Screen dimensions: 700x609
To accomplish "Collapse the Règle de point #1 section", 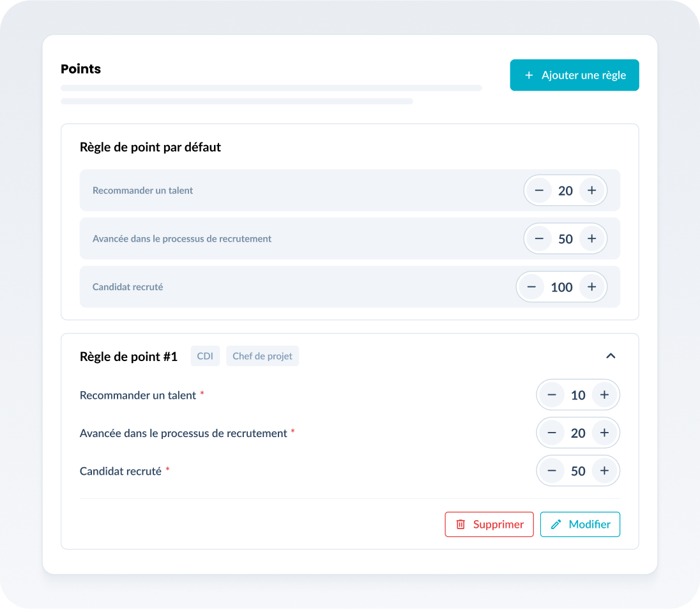I will pos(611,356).
